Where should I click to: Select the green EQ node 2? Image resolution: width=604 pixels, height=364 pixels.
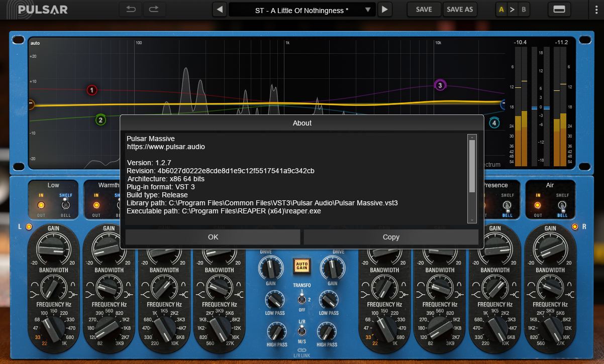pyautogui.click(x=100, y=120)
